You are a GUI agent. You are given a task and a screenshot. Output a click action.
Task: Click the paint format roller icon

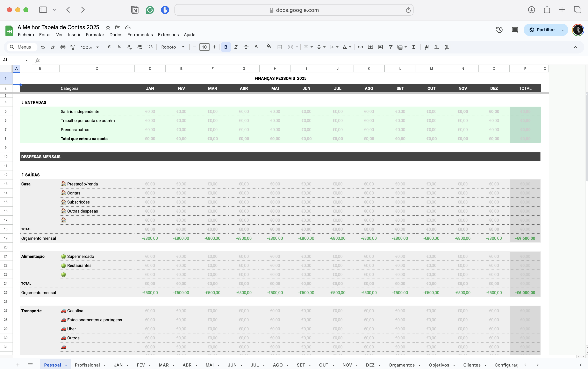[73, 47]
